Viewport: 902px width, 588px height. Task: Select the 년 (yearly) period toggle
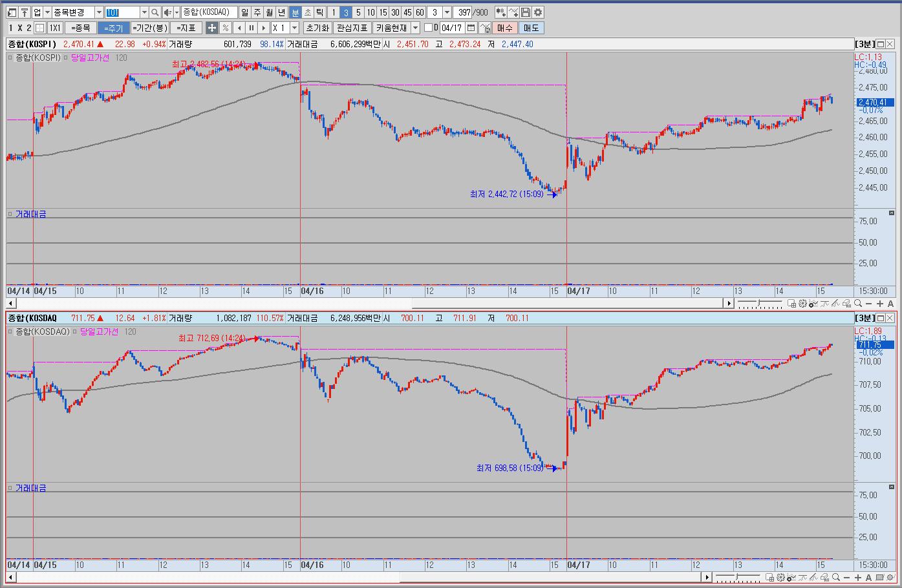pos(281,12)
